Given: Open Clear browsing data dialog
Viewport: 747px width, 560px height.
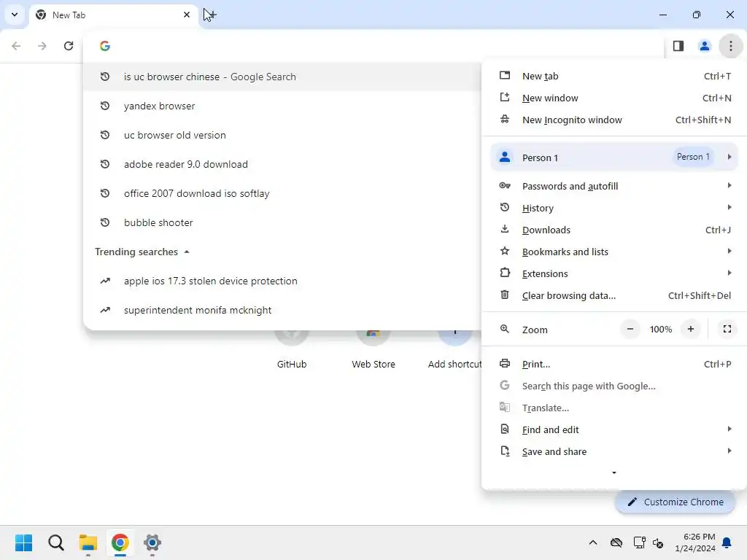Looking at the screenshot, I should (614, 296).
